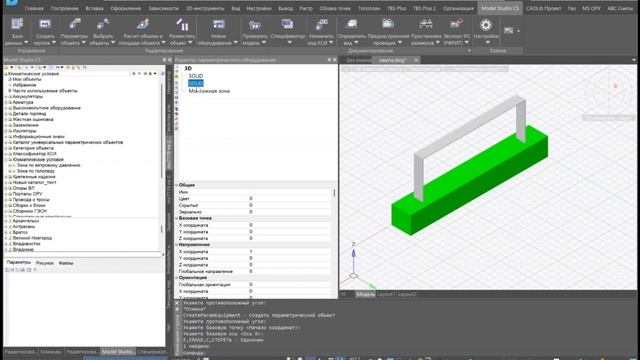Select the Модель layout tab
This screenshot has height=360, width=640.
[x=365, y=294]
